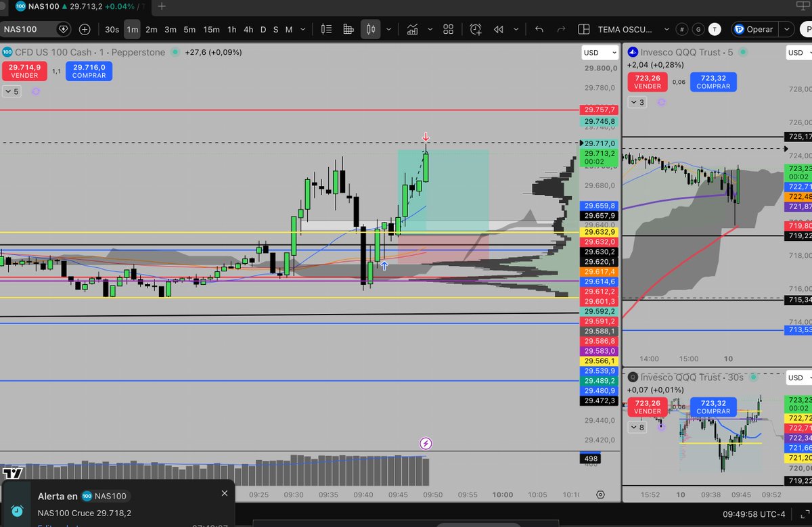Screen dimensions: 812x527
Task: Select the 30s timeframe
Action: click(x=112, y=29)
